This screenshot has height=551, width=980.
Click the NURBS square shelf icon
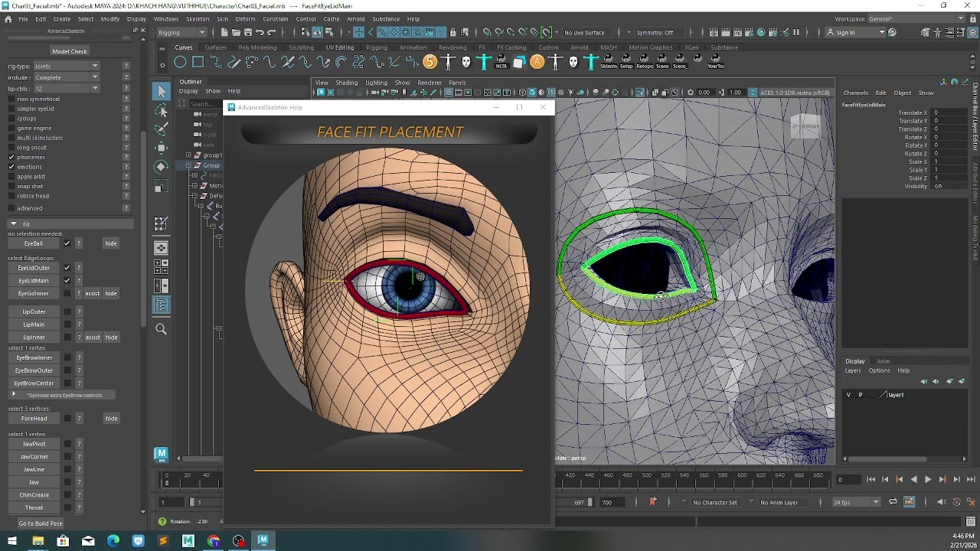[198, 62]
